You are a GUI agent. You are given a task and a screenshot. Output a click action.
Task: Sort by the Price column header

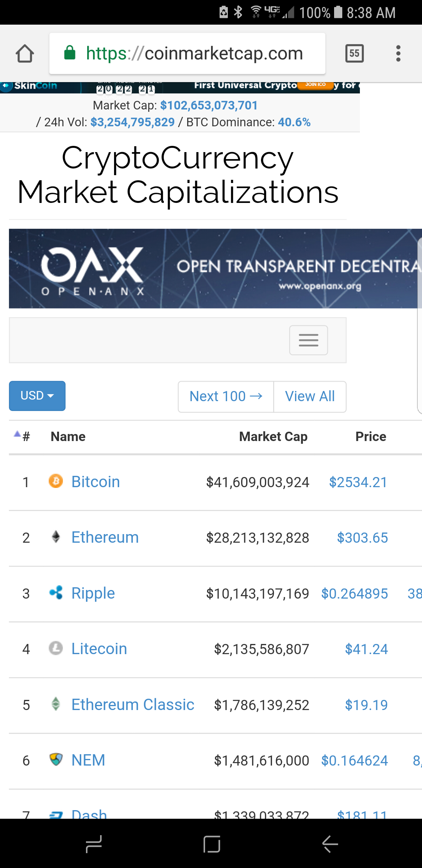(x=370, y=436)
